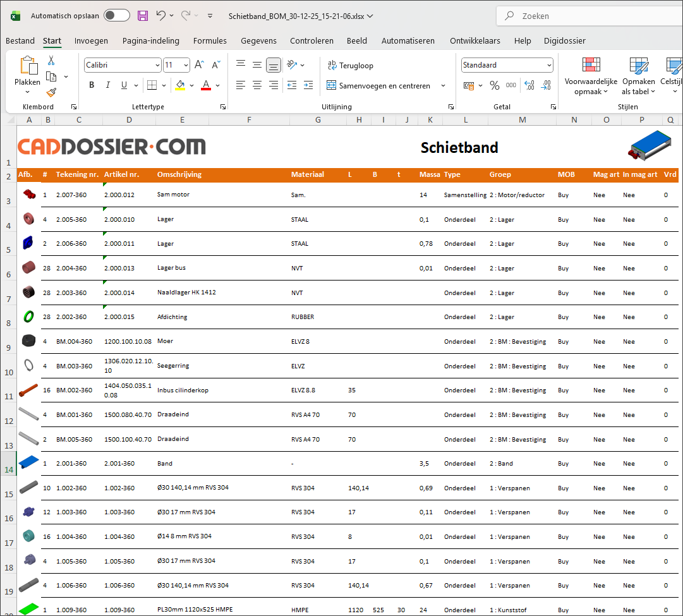Open the Calibri font name dropdown
This screenshot has width=683, height=616.
tap(157, 65)
